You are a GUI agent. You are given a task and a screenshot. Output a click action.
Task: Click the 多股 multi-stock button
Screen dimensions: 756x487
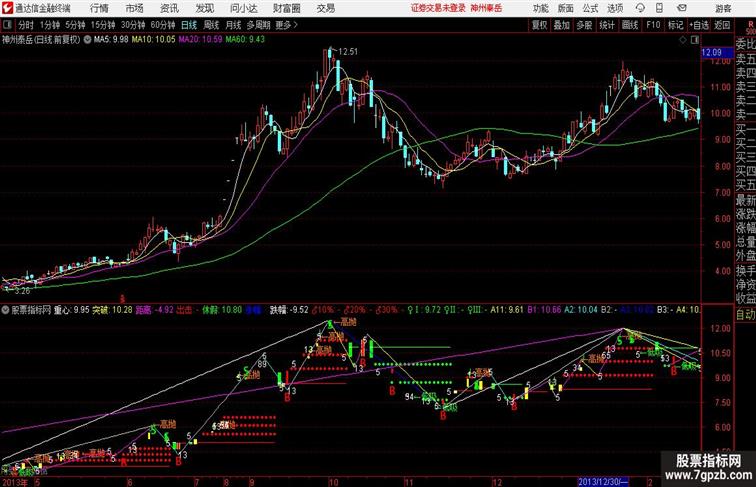[x=584, y=25]
